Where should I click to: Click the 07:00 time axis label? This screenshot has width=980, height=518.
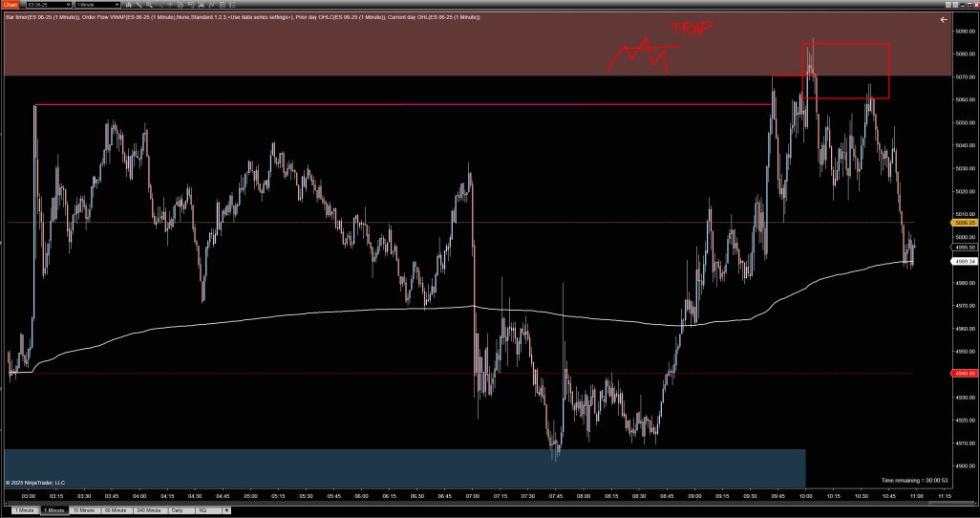pos(473,496)
